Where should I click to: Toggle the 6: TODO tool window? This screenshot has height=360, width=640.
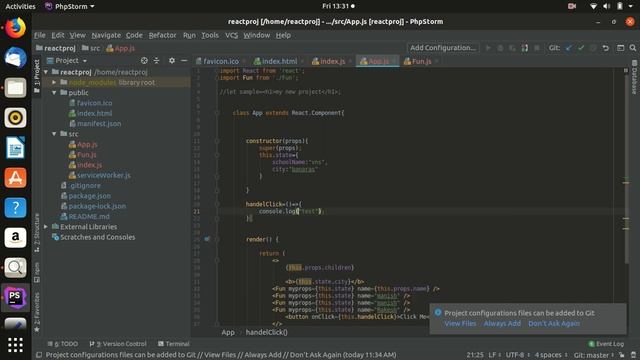pyautogui.click(x=62, y=344)
